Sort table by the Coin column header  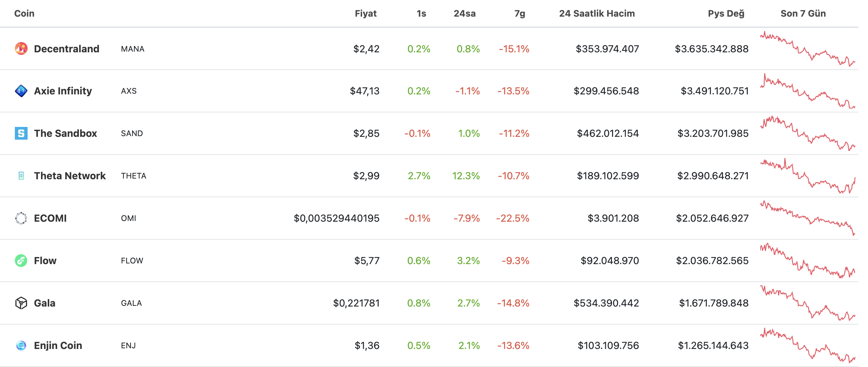tap(24, 13)
